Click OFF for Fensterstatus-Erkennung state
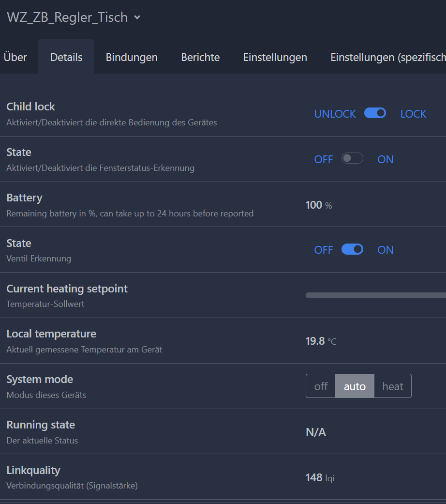Viewport: 446px width, 504px height. (324, 159)
